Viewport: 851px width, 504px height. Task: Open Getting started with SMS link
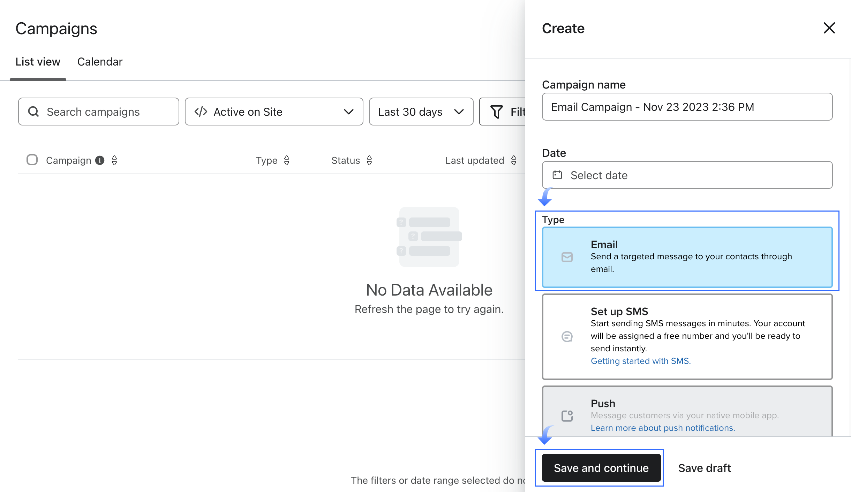pos(640,361)
